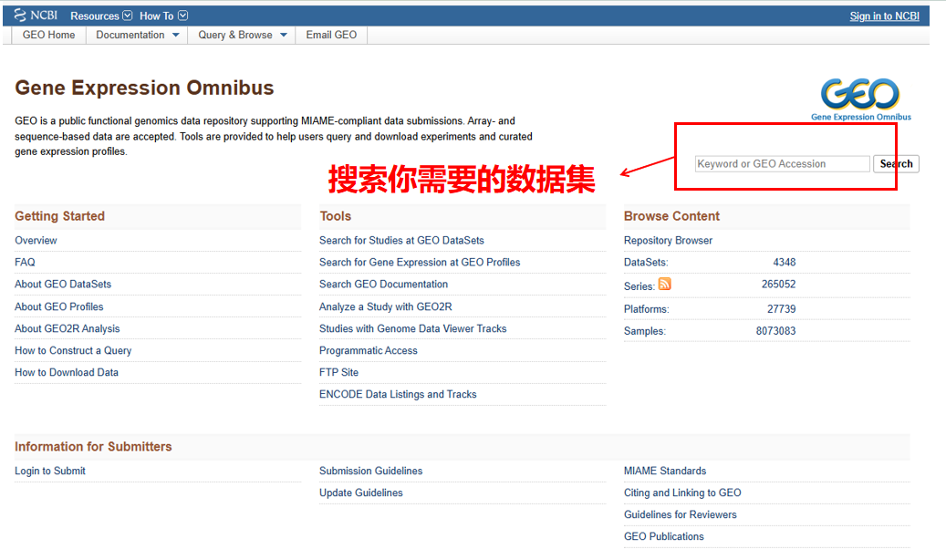The height and width of the screenshot is (560, 946).
Task: Click the Tools section heading
Action: tap(336, 216)
